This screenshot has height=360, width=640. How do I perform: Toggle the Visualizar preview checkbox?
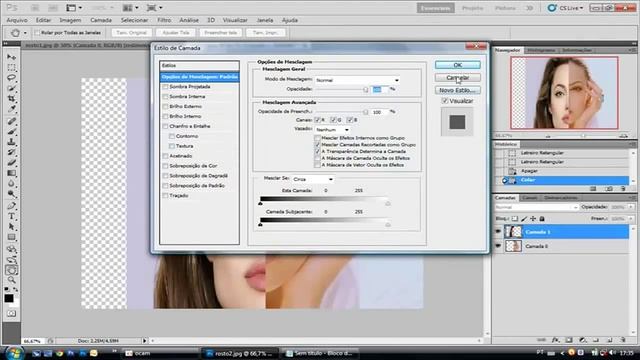[445, 101]
